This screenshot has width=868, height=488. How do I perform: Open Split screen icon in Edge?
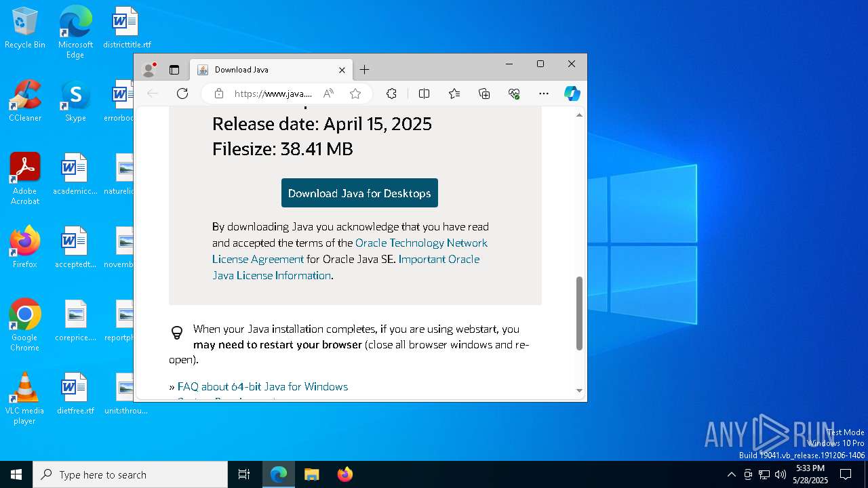[424, 94]
